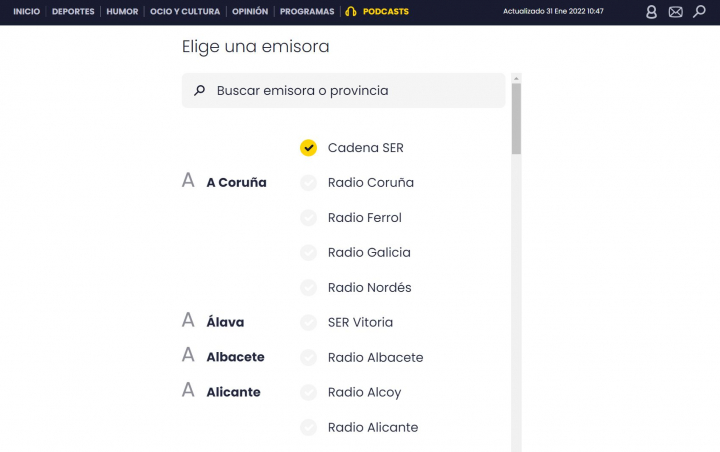Select the Cadena SER station checkmark

pyautogui.click(x=309, y=148)
